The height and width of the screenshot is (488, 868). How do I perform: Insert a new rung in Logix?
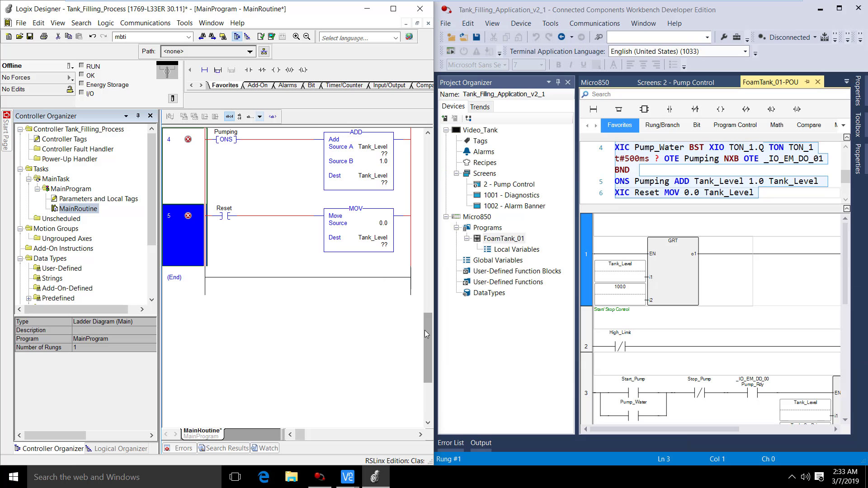(x=204, y=70)
